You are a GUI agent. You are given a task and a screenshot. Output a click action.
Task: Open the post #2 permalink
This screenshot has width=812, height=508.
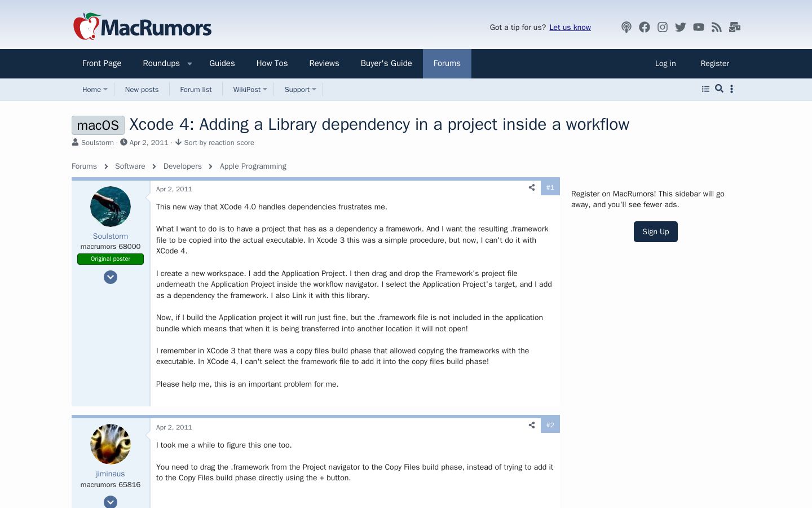pyautogui.click(x=550, y=425)
